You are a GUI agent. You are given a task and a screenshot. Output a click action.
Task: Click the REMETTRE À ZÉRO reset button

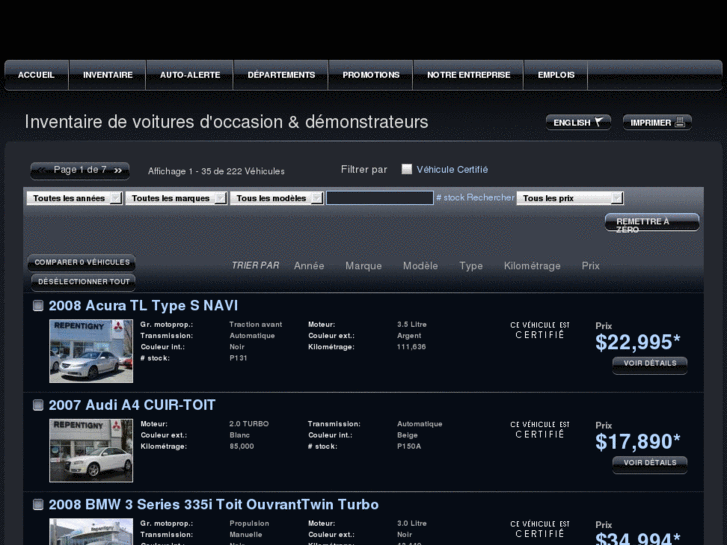click(x=652, y=222)
